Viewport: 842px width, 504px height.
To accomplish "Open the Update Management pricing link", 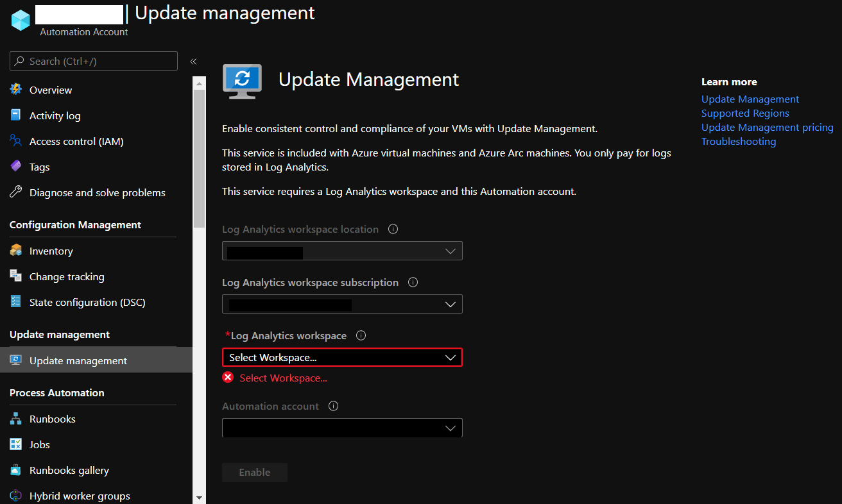I will coord(767,127).
